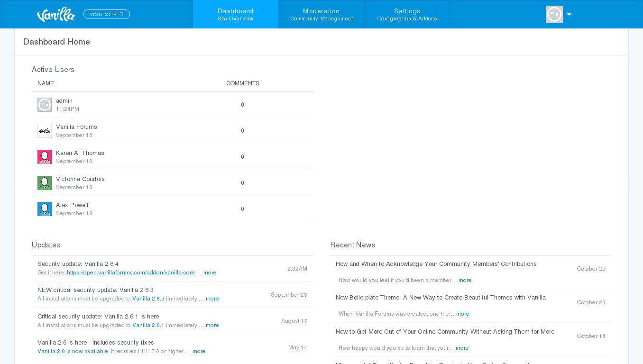The height and width of the screenshot is (364, 643).
Task: Follow the Vanilla 2.6.3 link
Action: click(148, 299)
